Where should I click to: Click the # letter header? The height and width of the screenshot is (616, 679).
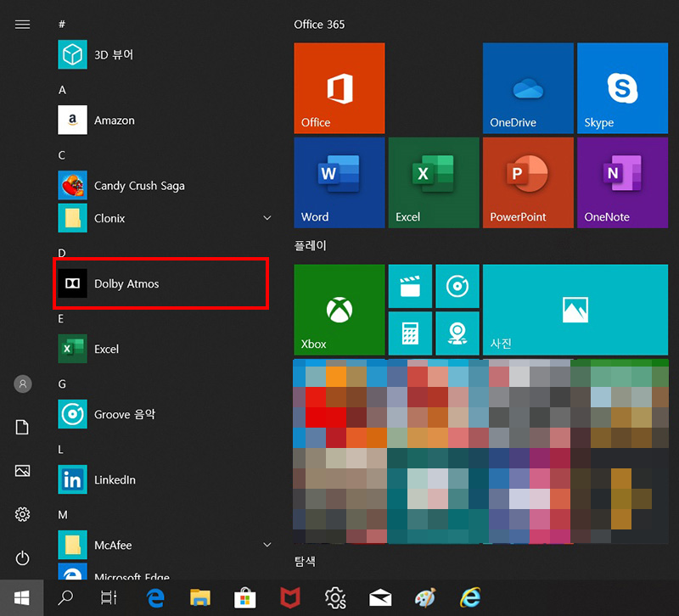(x=62, y=25)
